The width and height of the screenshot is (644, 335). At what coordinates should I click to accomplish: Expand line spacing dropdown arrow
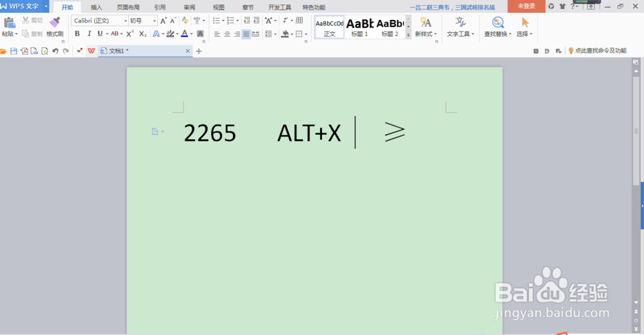(275, 34)
